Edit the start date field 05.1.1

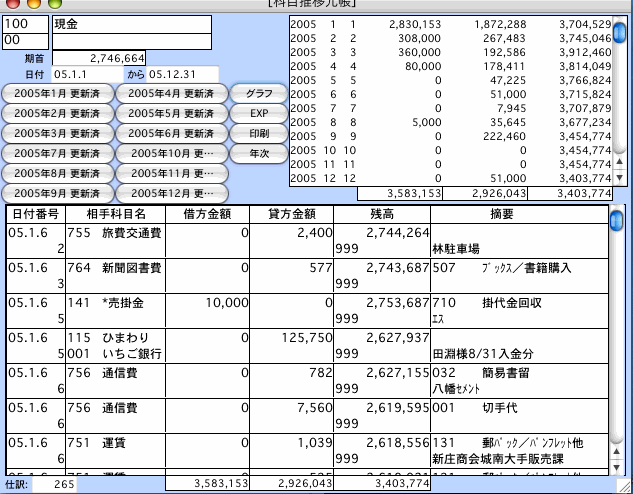86,74
